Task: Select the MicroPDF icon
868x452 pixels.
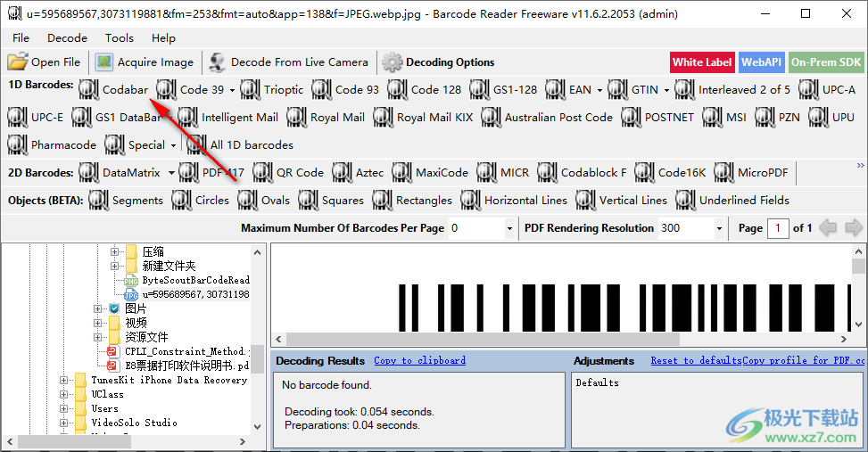Action: click(724, 173)
